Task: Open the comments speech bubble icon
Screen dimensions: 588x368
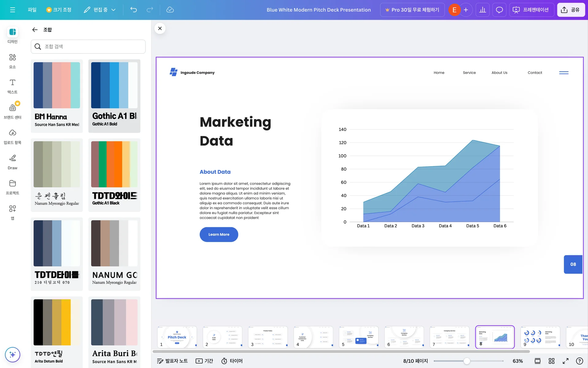Action: click(499, 10)
